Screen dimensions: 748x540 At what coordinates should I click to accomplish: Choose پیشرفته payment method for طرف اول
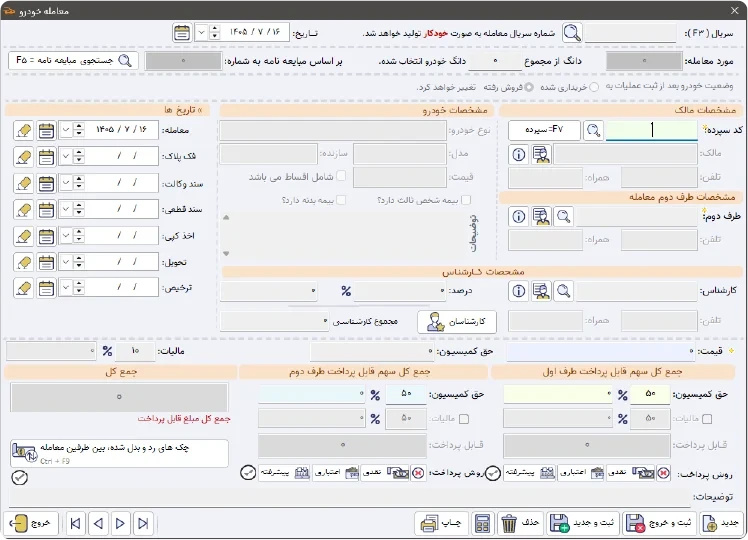coord(530,473)
